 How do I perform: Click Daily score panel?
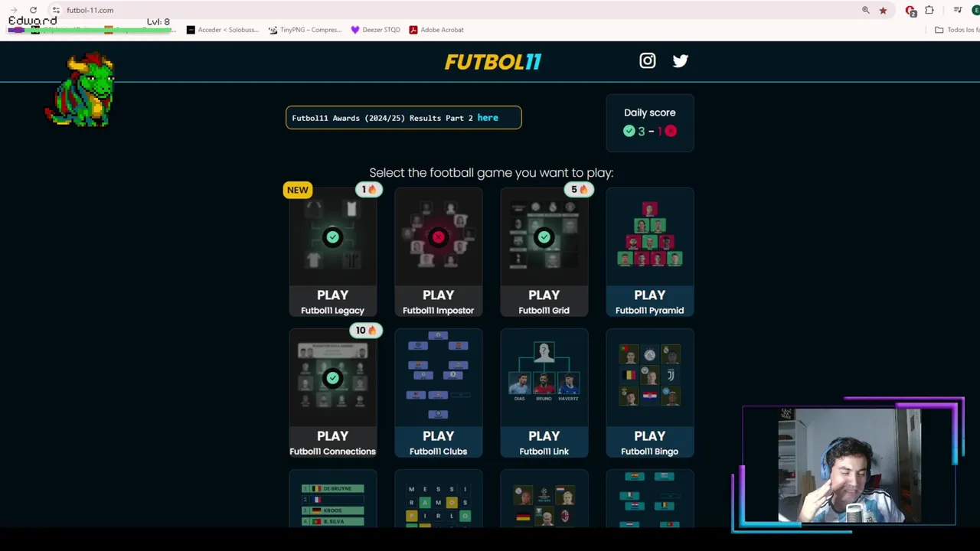[x=649, y=122]
